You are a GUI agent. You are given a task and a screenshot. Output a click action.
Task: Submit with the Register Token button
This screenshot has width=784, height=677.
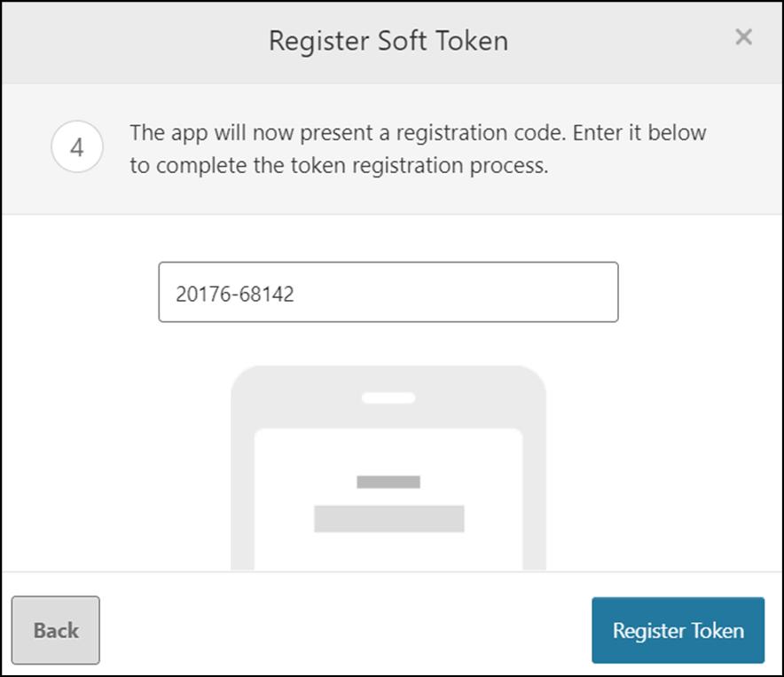tap(678, 631)
